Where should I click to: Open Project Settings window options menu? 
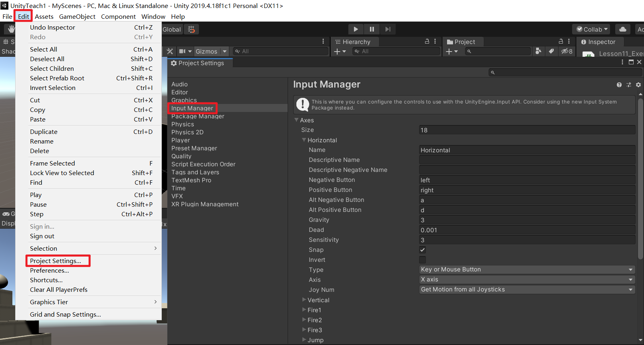pyautogui.click(x=622, y=62)
